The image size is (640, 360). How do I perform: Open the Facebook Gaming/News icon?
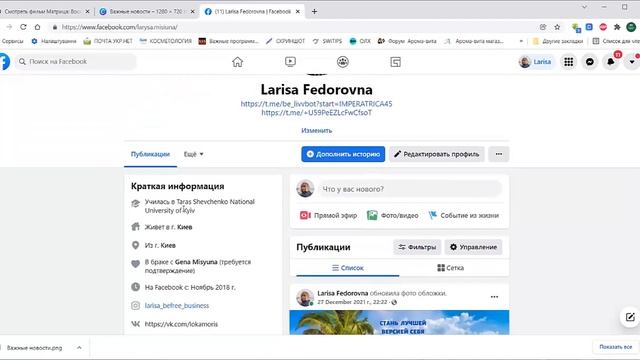(x=396, y=62)
